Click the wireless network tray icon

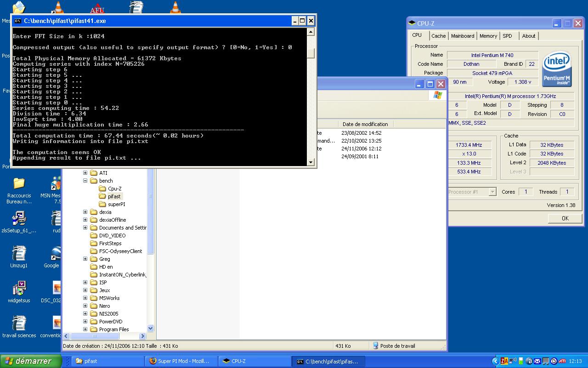click(x=513, y=361)
